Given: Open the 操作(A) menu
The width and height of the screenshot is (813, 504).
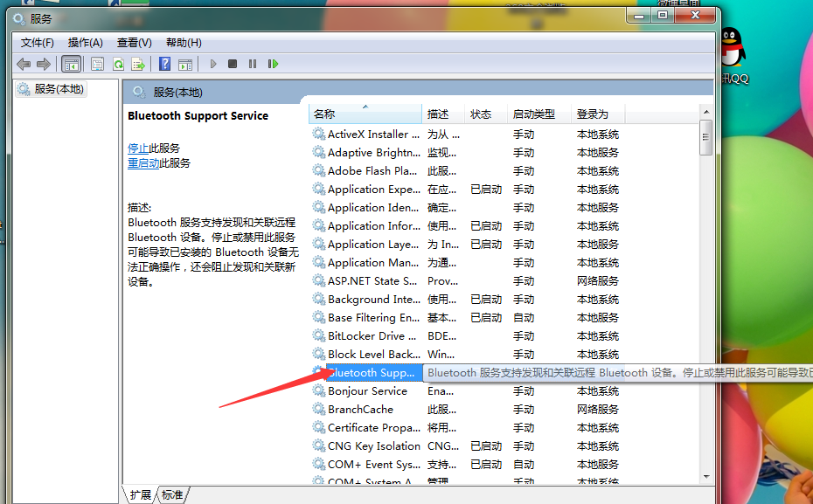Looking at the screenshot, I should pos(85,43).
